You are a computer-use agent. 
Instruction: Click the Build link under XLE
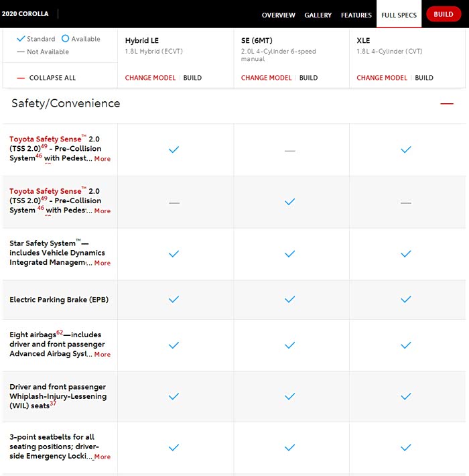click(424, 78)
